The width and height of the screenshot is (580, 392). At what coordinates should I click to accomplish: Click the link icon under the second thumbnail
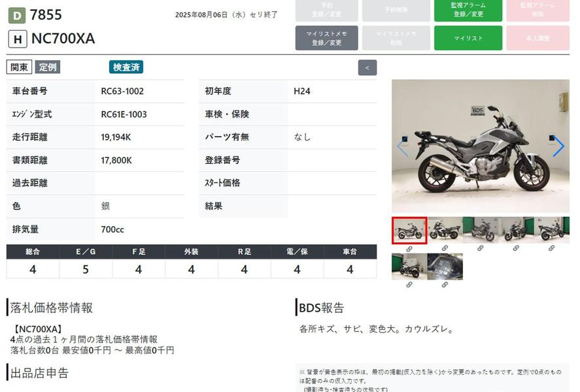[445, 249]
